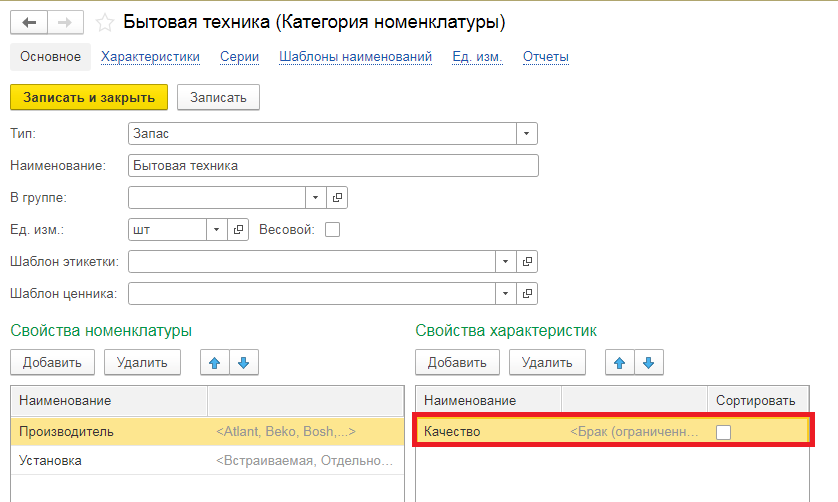Click Записать и закрыть button
838x502 pixels.
coord(89,97)
